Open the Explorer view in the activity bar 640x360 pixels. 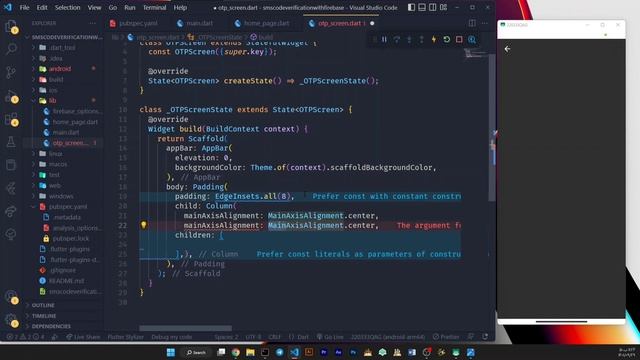point(11,27)
